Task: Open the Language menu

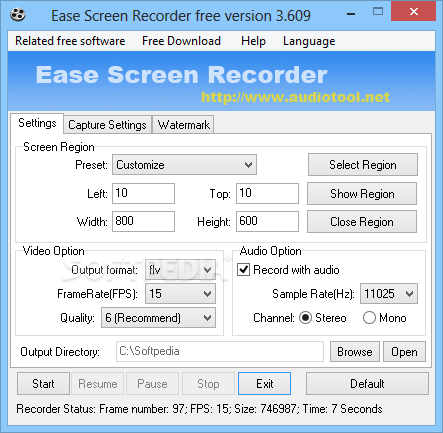Action: coord(309,41)
